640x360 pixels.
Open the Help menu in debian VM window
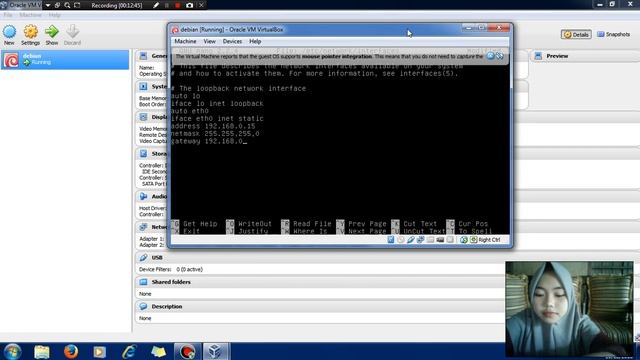(255, 42)
